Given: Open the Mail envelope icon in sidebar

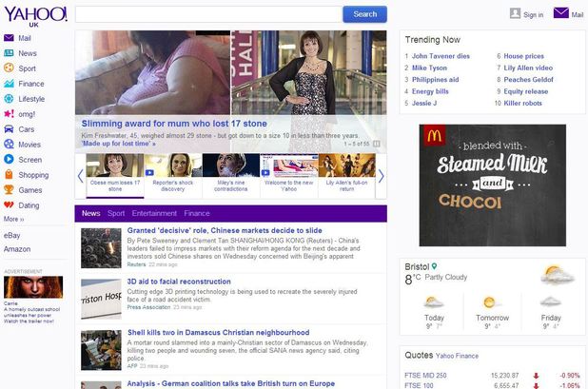Looking at the screenshot, I should (x=9, y=38).
